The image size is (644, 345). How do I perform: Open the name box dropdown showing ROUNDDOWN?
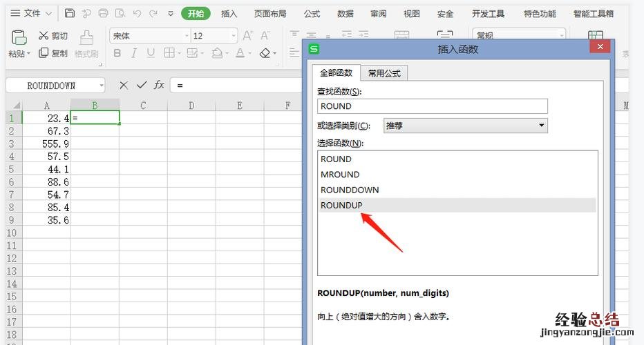(102, 86)
